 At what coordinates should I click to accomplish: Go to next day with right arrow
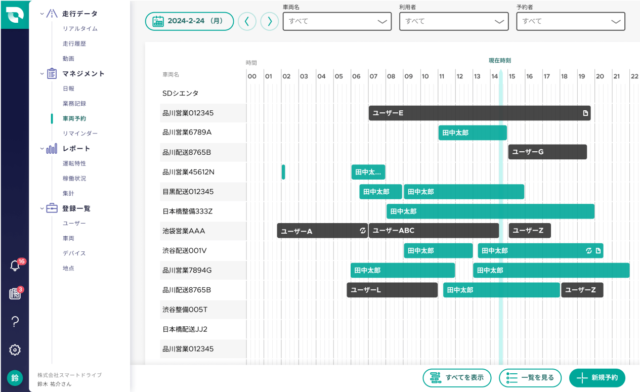[269, 21]
